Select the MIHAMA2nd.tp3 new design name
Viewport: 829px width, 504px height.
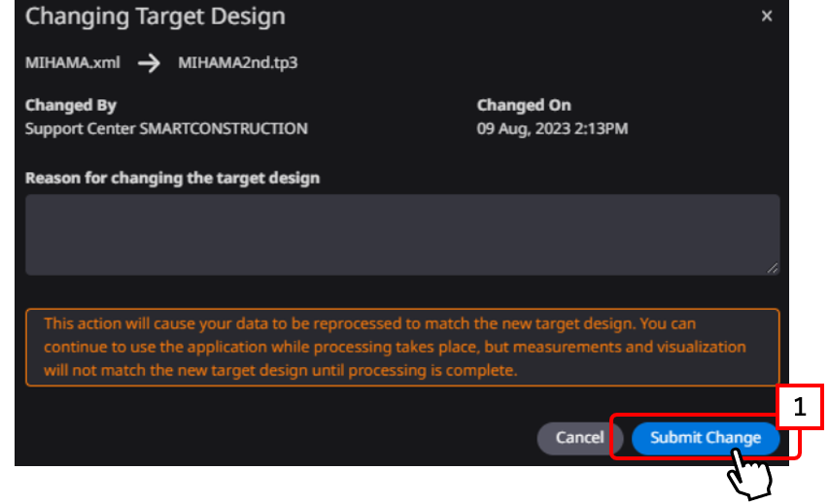coord(238,63)
